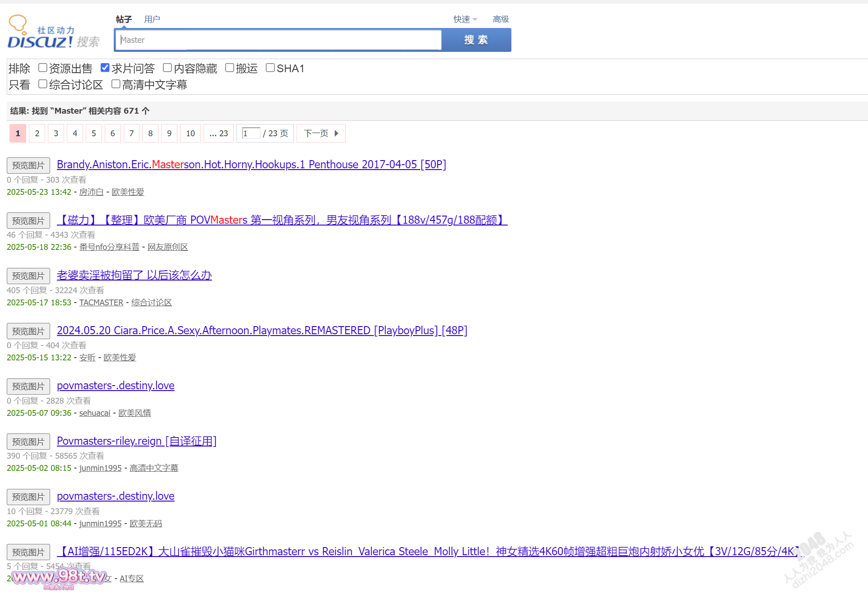Screen dimensions: 868x594
Task: Click the 高级 advanced search link
Action: pyautogui.click(x=500, y=19)
